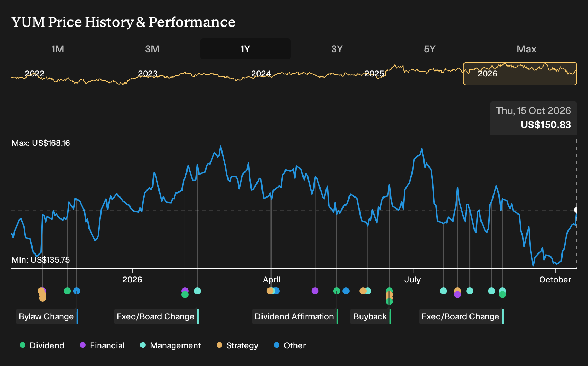Viewport: 588px width, 366px height.
Task: Open the Buyback event label
Action: (x=370, y=316)
